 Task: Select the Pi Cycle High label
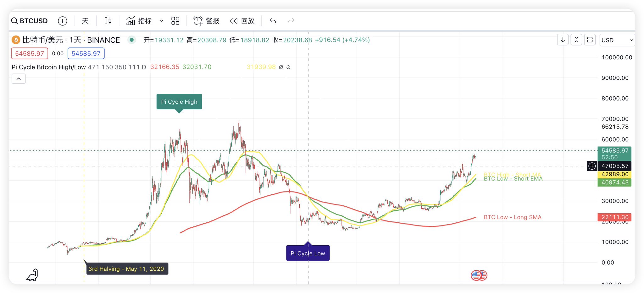coord(179,102)
